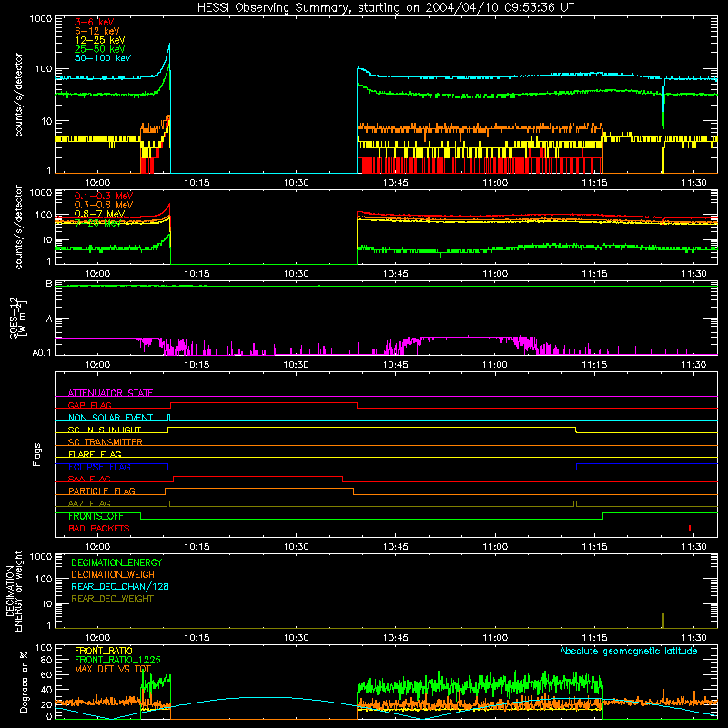Click the NON_SOLAR_EVENT cyan pulse marker

tap(168, 417)
